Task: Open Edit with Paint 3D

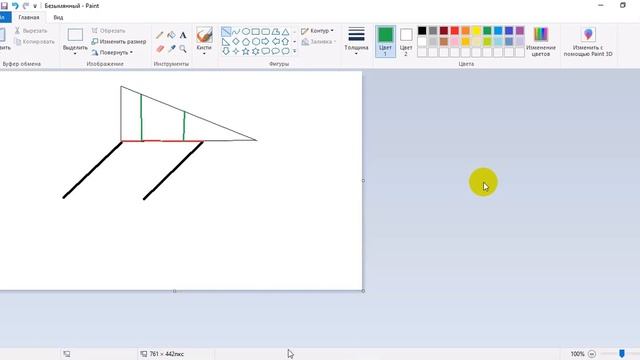Action: [588, 41]
